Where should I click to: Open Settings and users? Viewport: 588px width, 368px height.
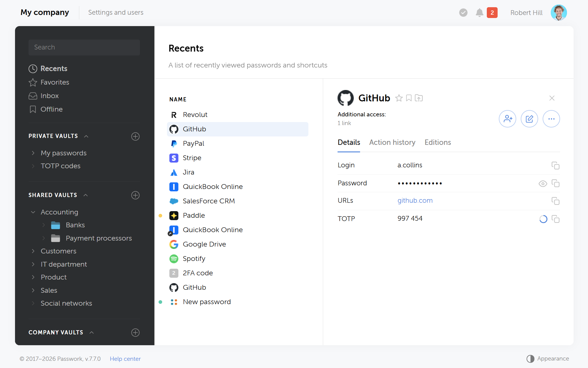click(116, 13)
